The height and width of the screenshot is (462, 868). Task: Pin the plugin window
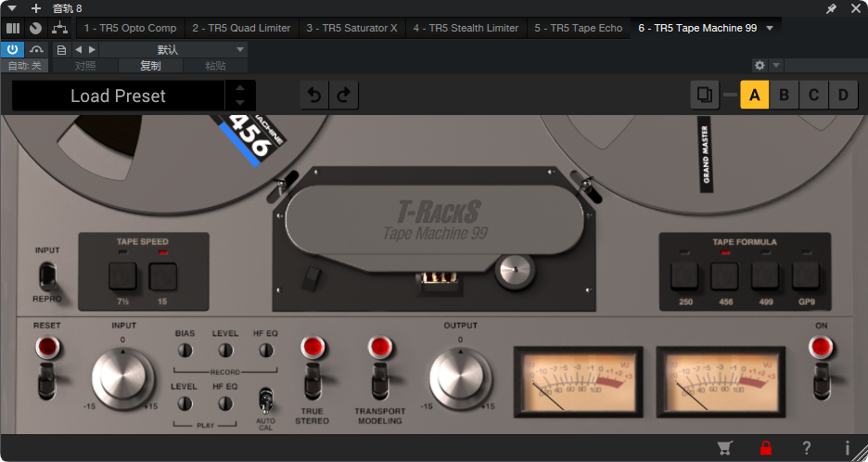(x=832, y=8)
